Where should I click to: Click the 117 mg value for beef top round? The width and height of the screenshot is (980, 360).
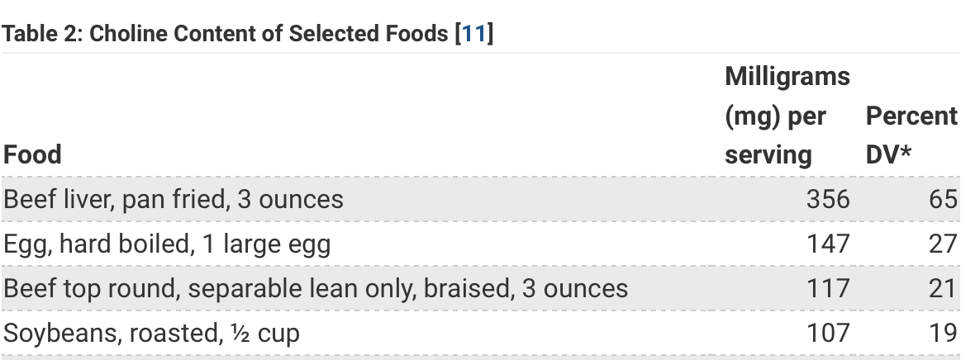(828, 288)
